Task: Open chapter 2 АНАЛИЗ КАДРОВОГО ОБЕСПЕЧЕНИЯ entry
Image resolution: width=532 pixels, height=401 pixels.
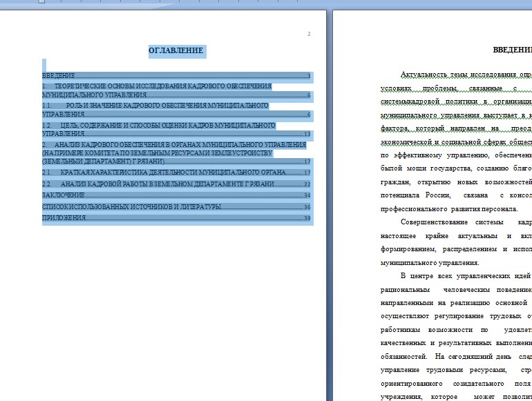Action: tap(176, 153)
